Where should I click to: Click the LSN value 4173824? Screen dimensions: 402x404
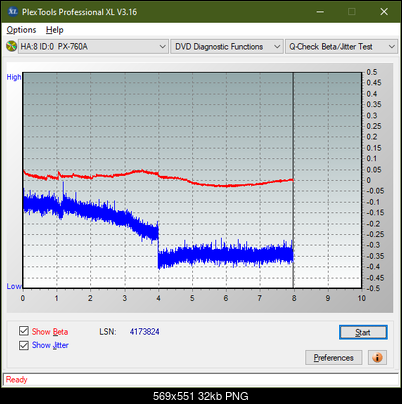click(145, 332)
